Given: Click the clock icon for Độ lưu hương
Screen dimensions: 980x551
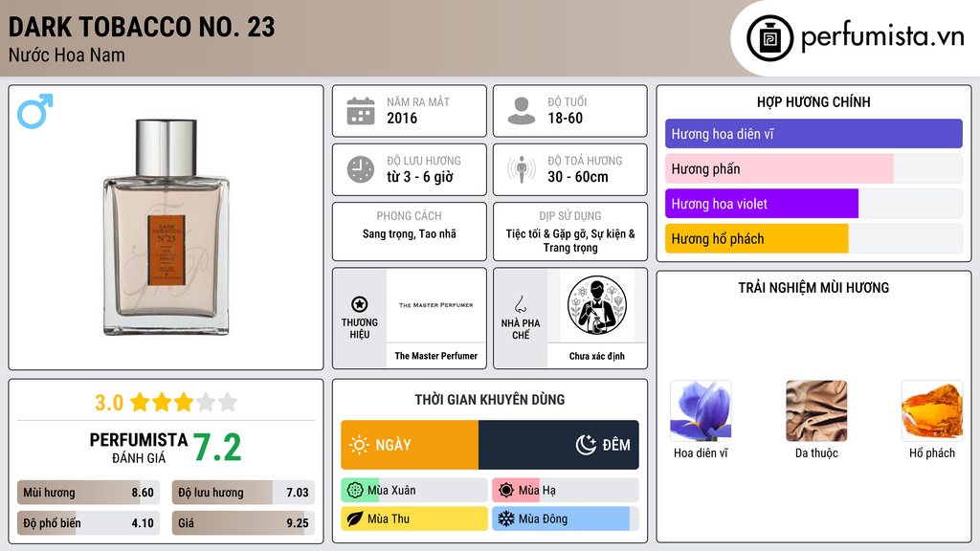Looking at the screenshot, I should (361, 169).
